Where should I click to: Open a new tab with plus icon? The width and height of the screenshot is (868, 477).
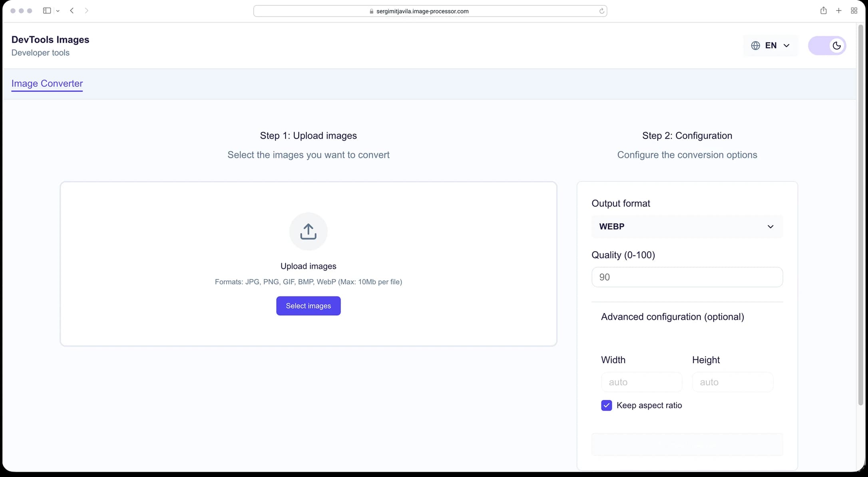tap(839, 11)
